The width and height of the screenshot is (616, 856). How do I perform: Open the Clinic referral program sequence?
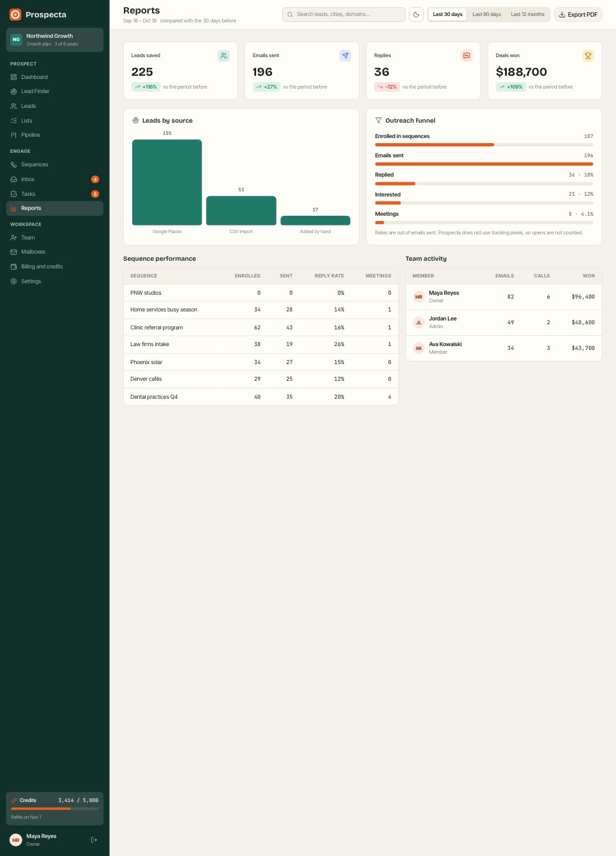[261, 328]
